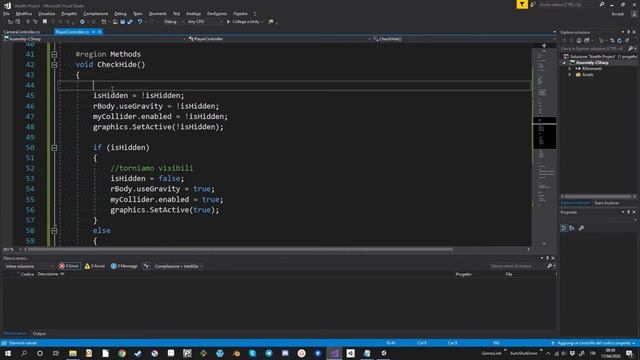Click the Codice column header

coord(27,274)
